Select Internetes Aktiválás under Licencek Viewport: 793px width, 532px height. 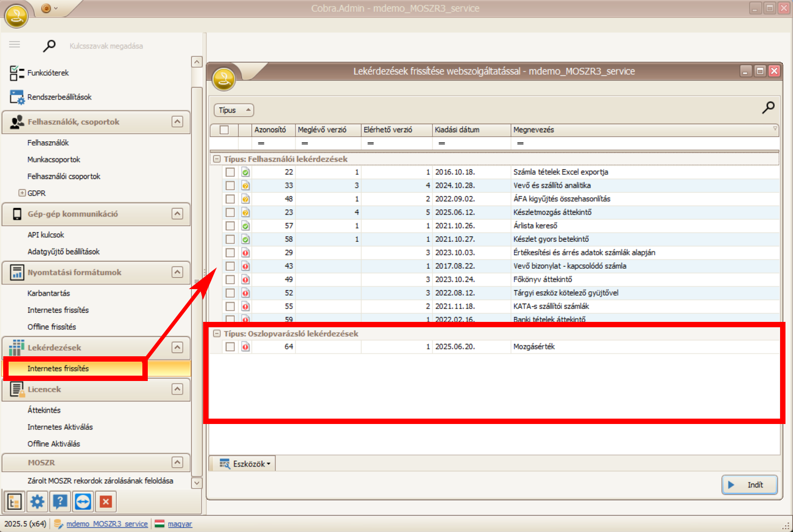[x=60, y=427]
